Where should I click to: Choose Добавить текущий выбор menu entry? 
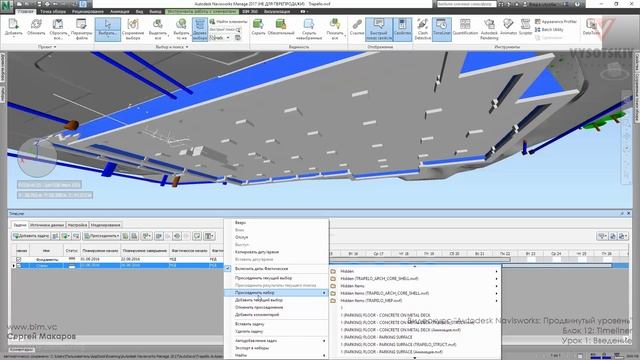[x=259, y=300]
